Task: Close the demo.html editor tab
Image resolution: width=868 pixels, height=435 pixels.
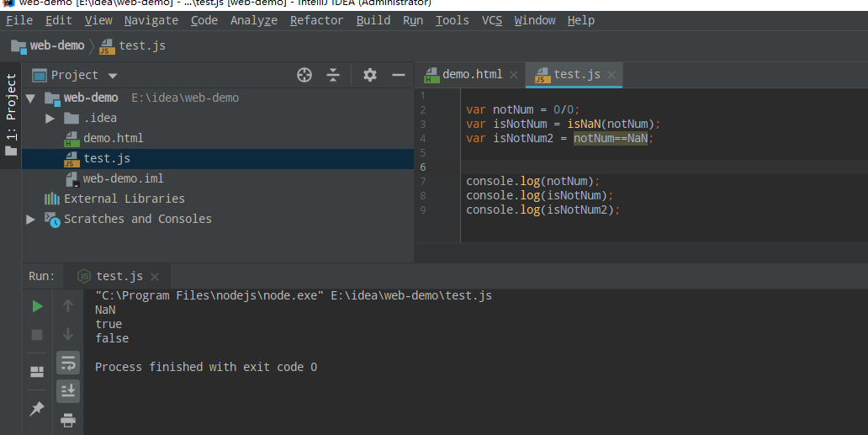Action: click(x=514, y=75)
